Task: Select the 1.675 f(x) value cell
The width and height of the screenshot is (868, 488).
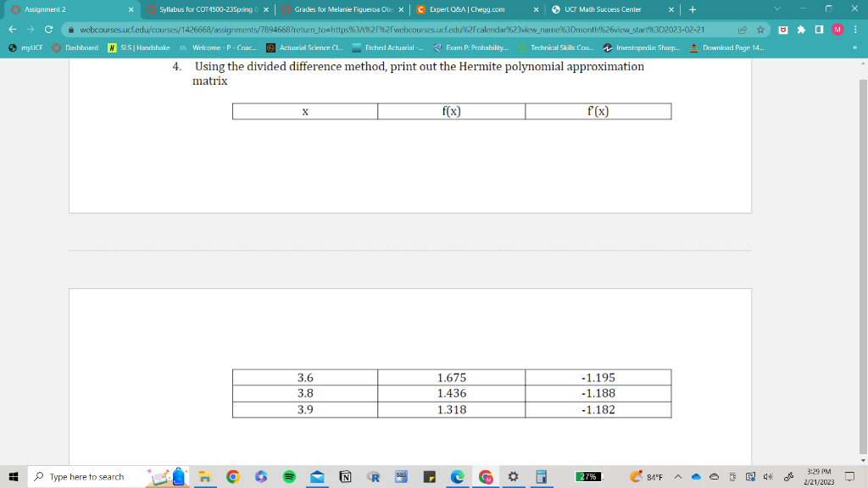Action: [451, 377]
